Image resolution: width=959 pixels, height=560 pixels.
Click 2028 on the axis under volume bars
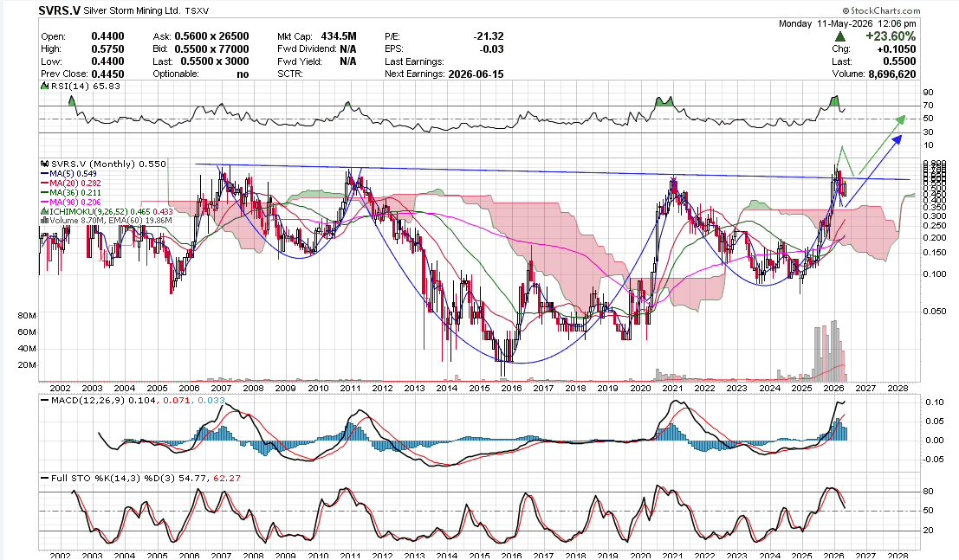(897, 389)
